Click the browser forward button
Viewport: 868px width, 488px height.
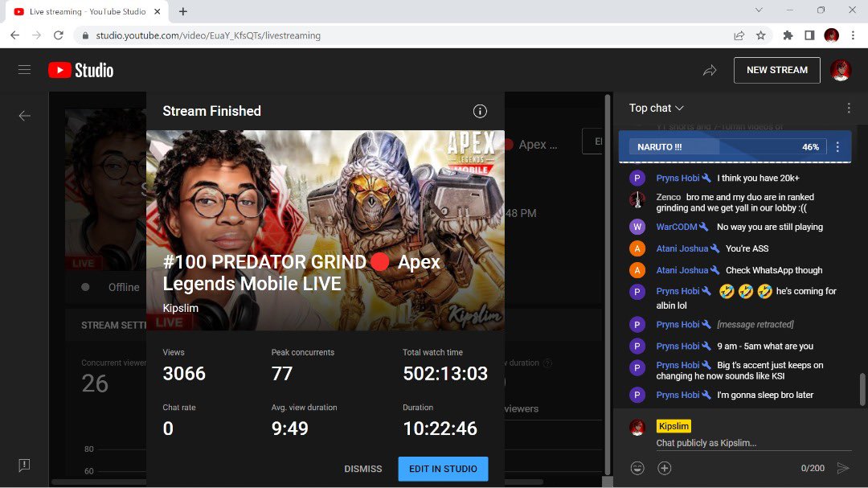36,35
